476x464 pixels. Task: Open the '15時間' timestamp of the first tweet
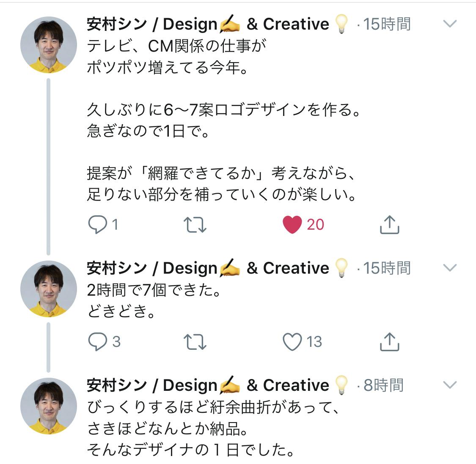pyautogui.click(x=387, y=24)
